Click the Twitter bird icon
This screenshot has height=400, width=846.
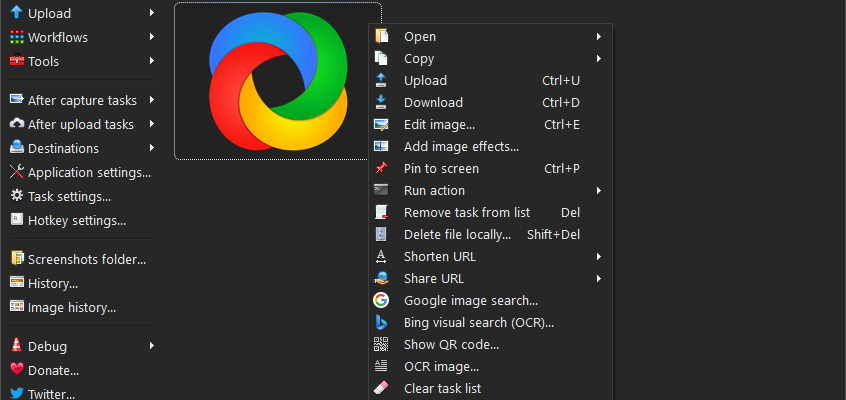[16, 394]
